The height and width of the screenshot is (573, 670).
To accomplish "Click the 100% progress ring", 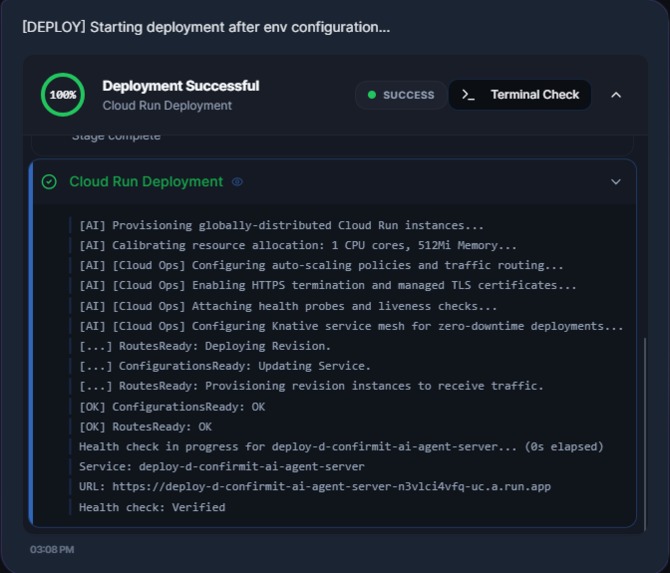I will pos(63,94).
